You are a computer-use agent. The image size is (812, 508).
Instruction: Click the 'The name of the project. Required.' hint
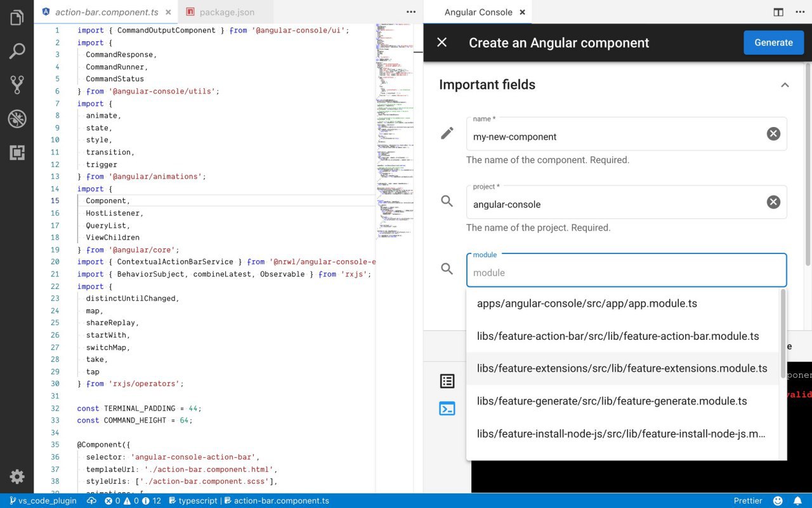539,227
